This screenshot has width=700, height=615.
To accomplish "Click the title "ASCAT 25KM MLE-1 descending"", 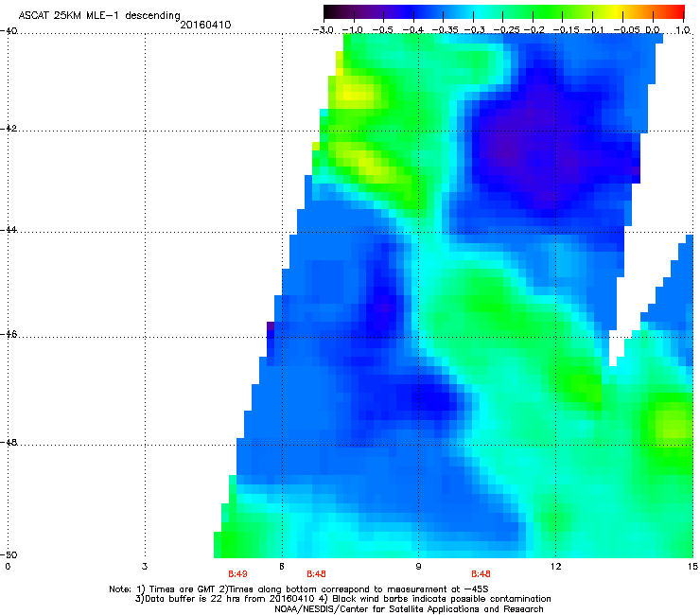I will tap(99, 15).
